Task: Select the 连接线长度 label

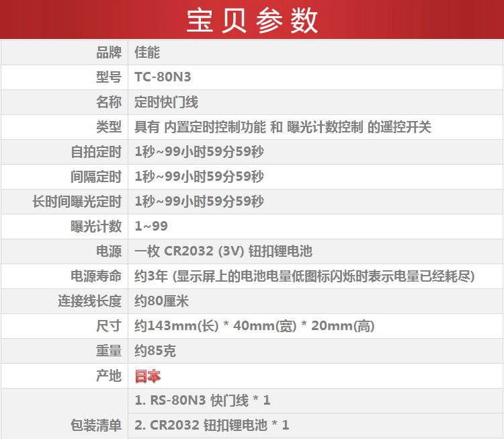Action: click(x=89, y=301)
